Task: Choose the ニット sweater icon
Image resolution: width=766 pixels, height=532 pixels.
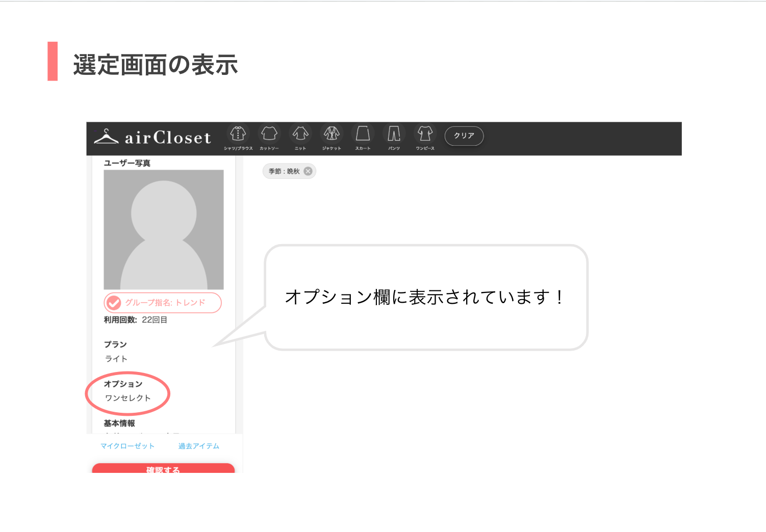Action: coord(300,134)
